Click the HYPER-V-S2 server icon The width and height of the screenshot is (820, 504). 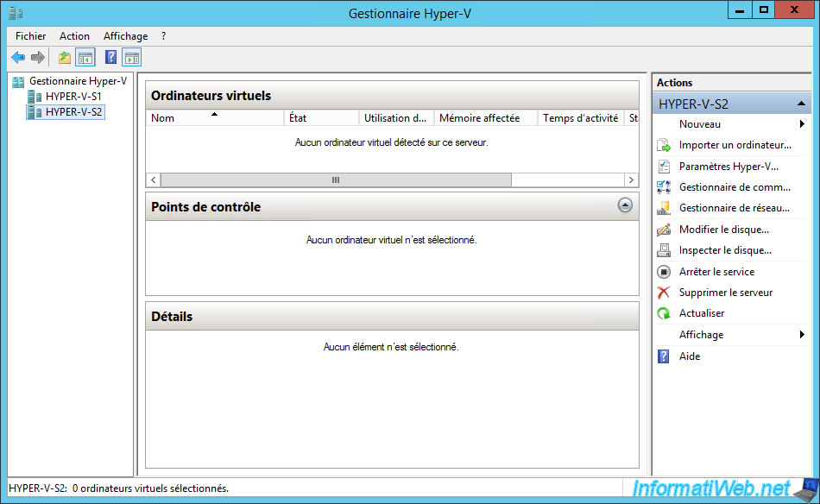pos(35,112)
